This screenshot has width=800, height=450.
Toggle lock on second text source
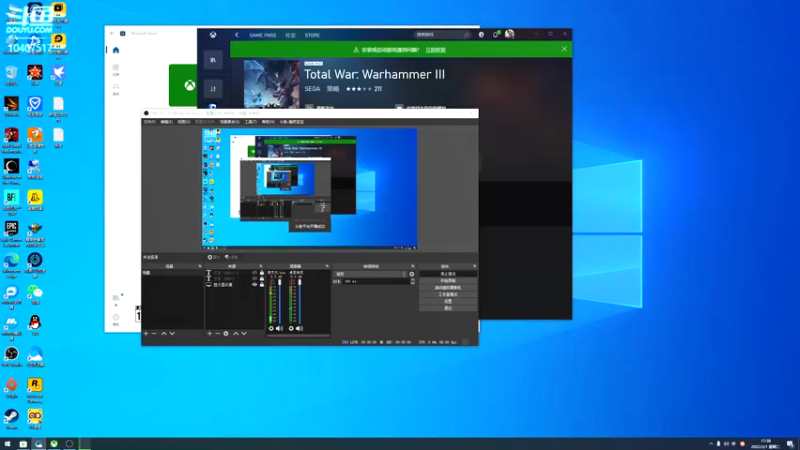(262, 279)
